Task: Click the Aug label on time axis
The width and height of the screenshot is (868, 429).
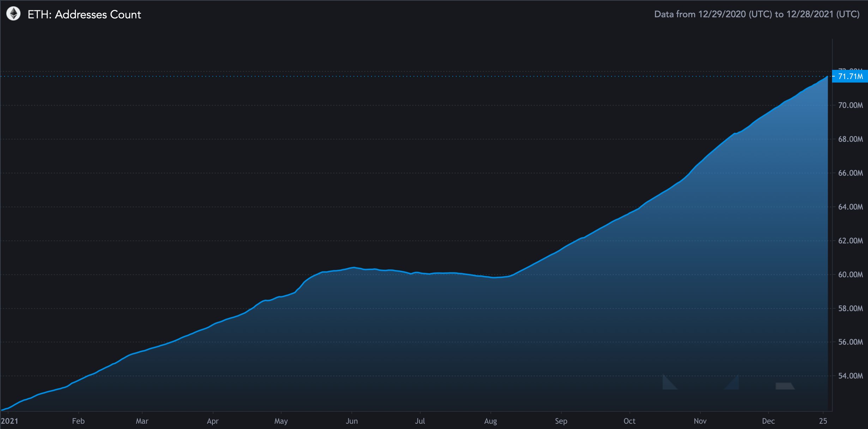Action: click(x=490, y=421)
